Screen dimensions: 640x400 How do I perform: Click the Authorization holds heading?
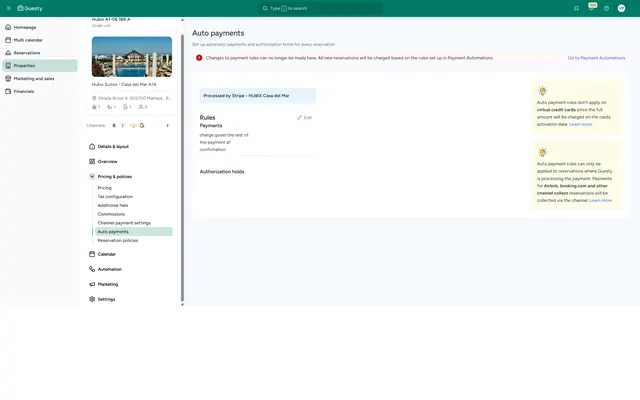coord(222,172)
